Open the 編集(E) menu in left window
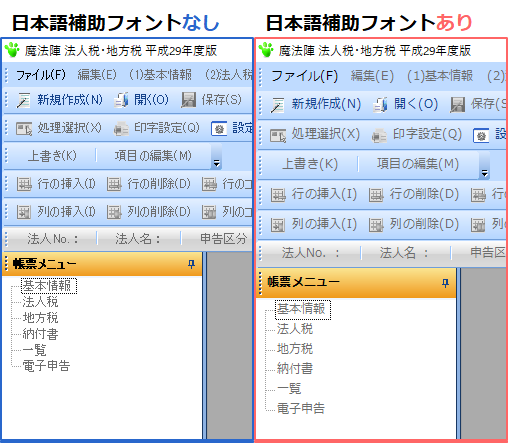Screen dimensions: 508x443 click(x=97, y=75)
